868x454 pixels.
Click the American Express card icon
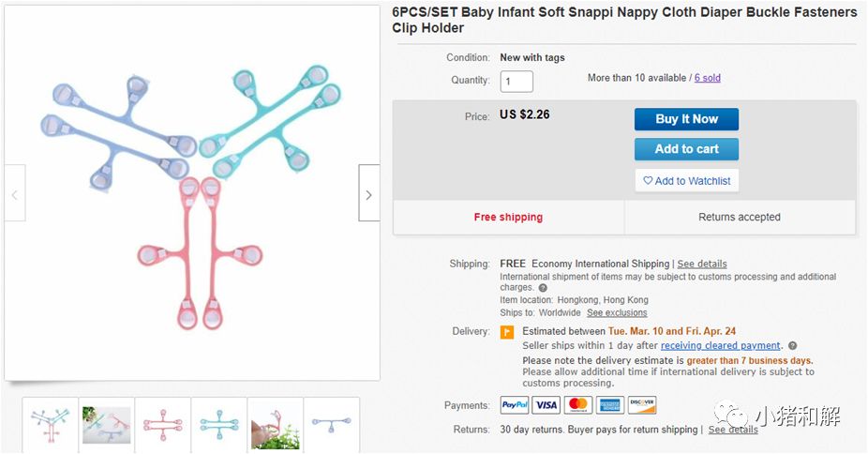[x=610, y=405]
